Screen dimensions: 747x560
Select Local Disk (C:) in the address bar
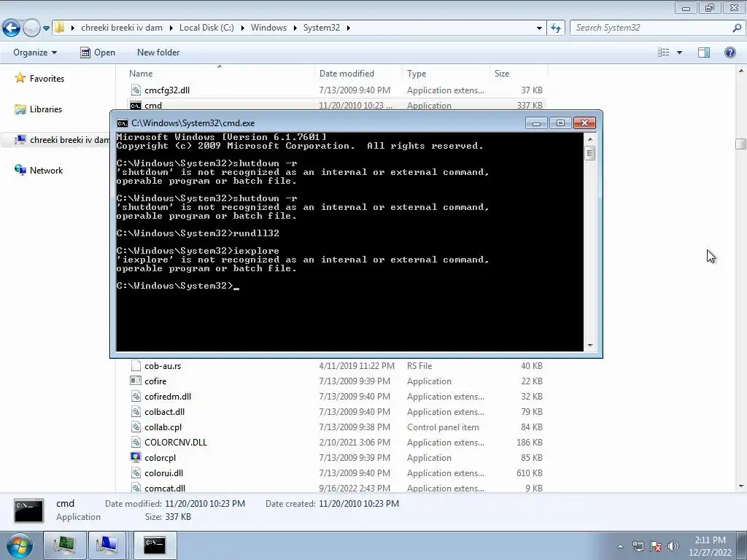click(x=206, y=28)
